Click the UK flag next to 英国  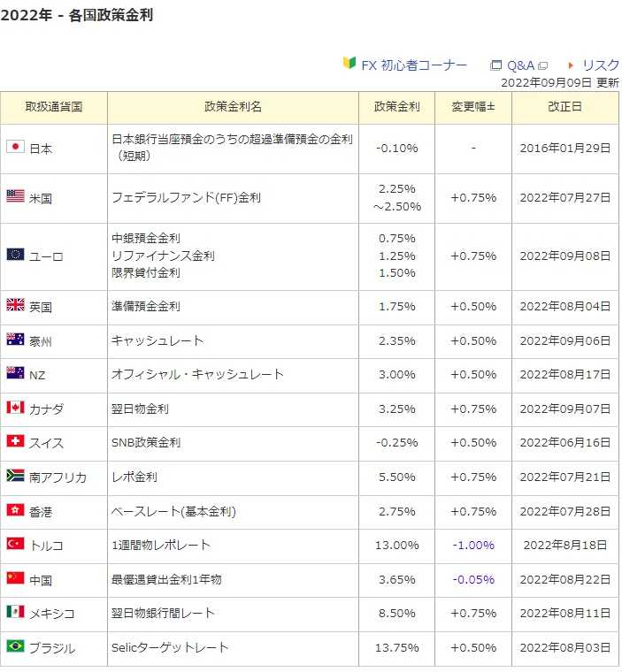click(x=15, y=306)
